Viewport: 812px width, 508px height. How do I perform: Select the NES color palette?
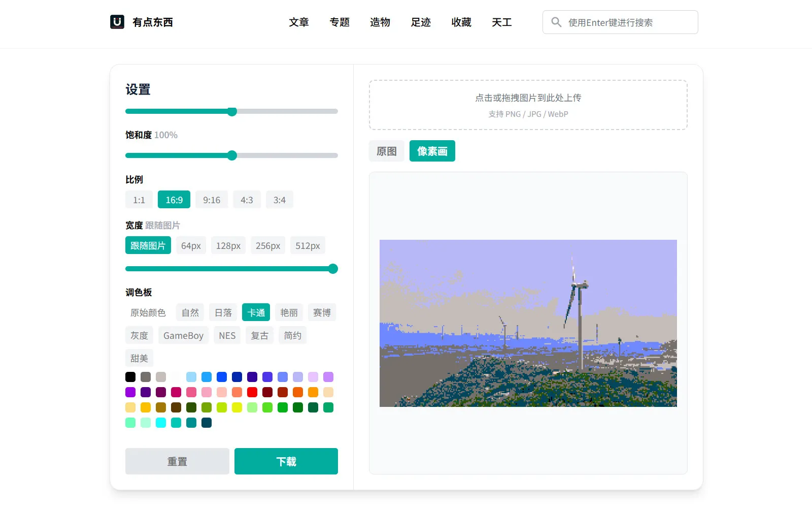(x=227, y=335)
